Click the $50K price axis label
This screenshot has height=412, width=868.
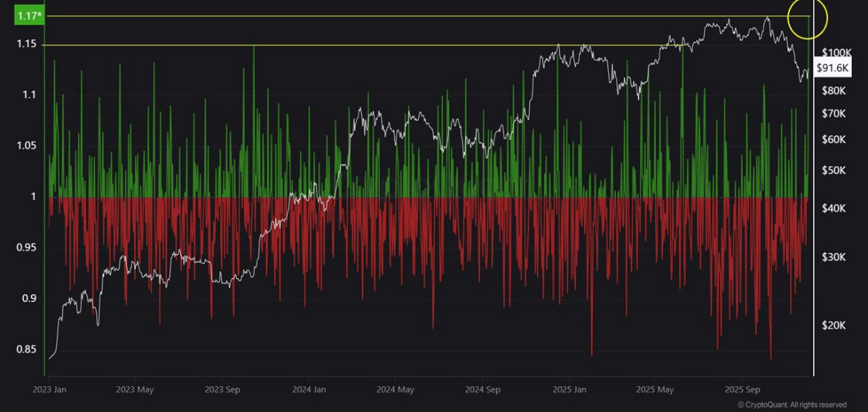point(834,170)
